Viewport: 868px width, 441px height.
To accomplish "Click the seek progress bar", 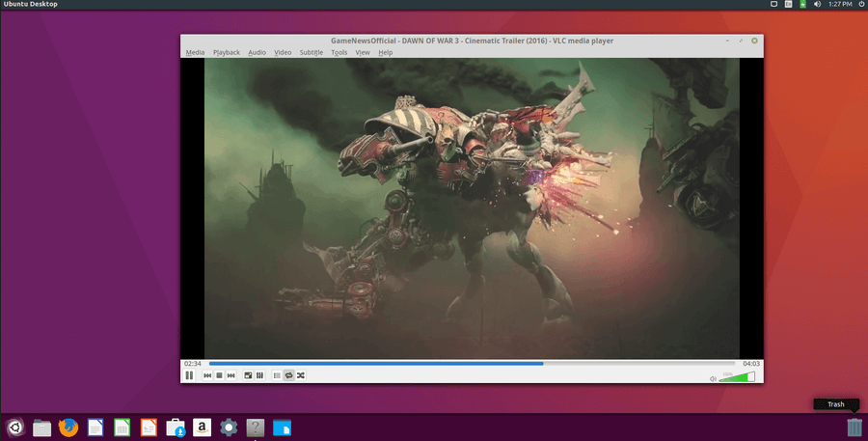I will coord(472,364).
